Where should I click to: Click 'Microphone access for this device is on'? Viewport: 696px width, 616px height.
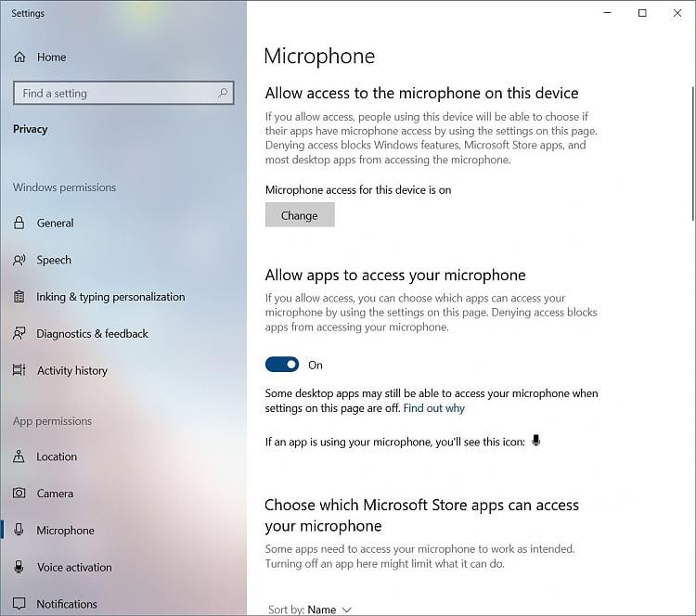click(x=358, y=190)
